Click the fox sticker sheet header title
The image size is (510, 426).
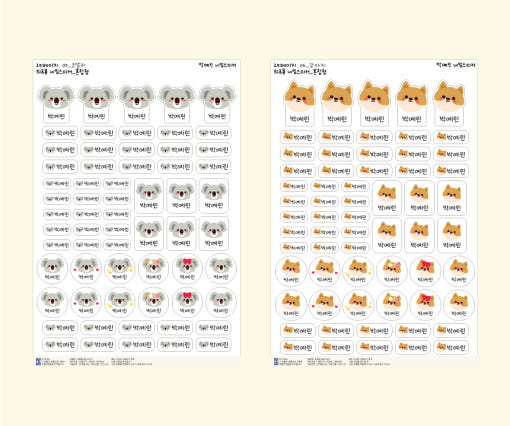click(300, 72)
